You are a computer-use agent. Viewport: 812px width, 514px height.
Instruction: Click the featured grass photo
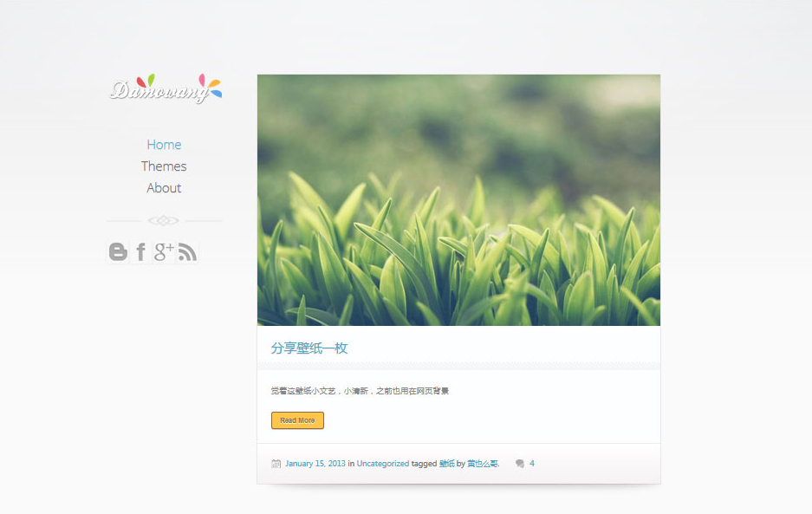458,199
